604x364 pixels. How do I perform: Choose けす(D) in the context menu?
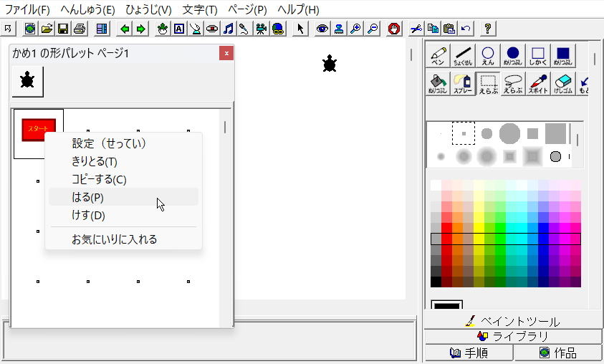coord(123,215)
